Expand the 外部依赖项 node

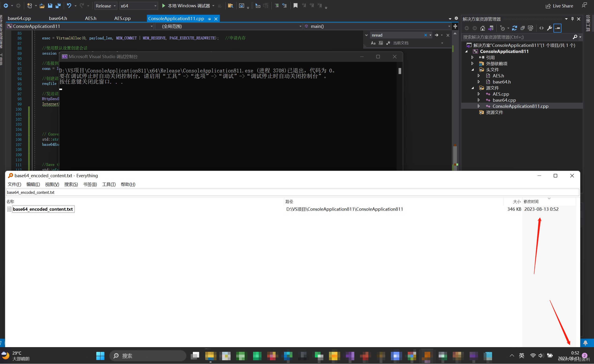(x=472, y=63)
